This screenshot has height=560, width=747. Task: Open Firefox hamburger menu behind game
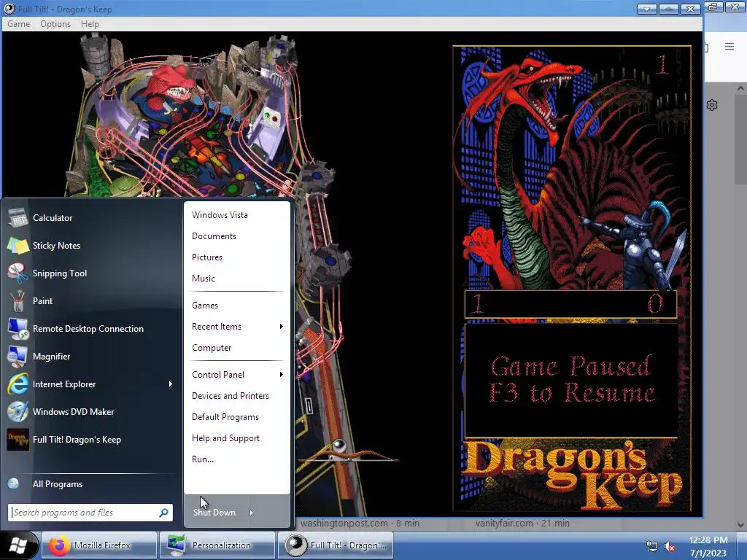[729, 46]
